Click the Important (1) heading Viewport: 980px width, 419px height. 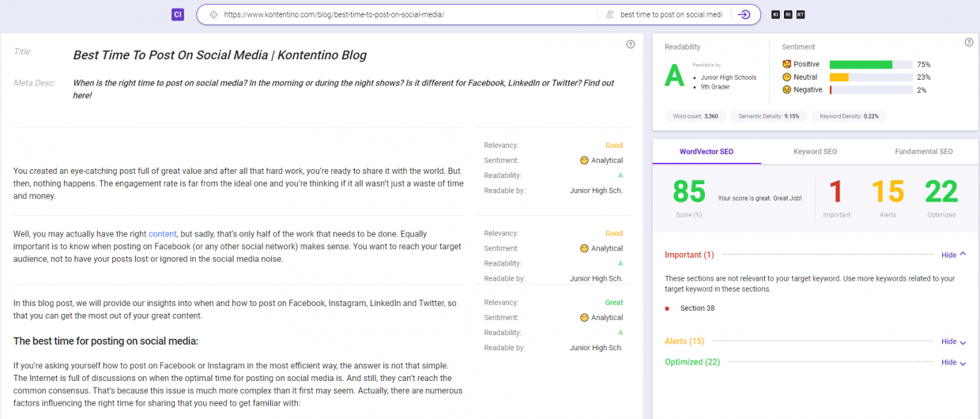(689, 255)
